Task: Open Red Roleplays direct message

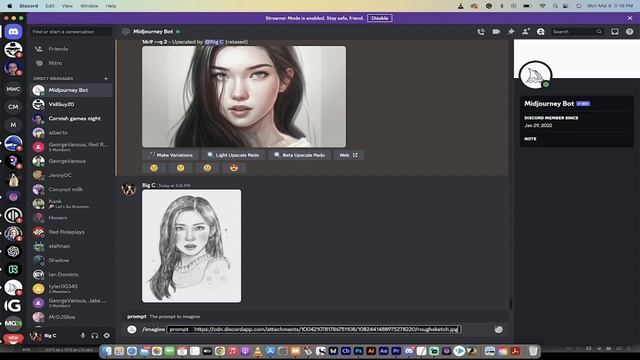Action: [x=71, y=232]
